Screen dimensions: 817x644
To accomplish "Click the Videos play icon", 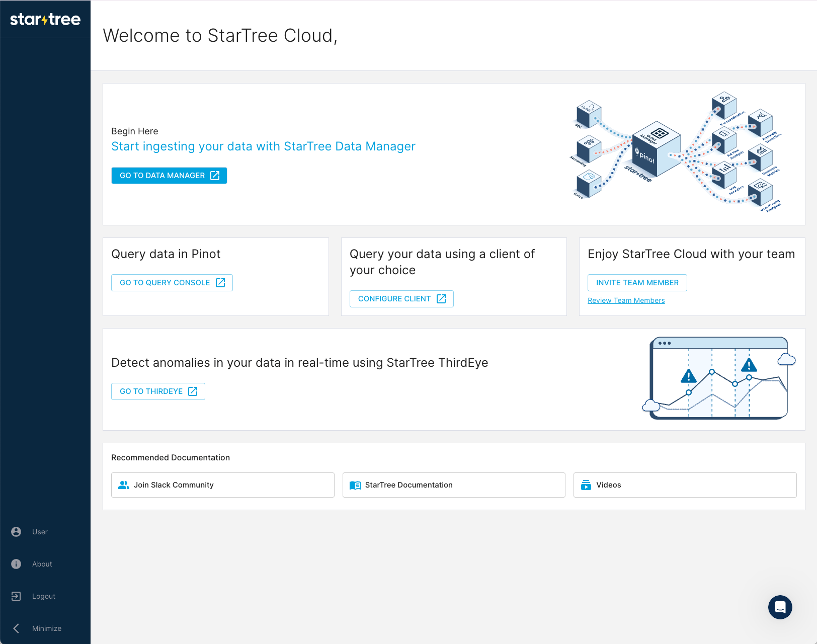I will [586, 485].
